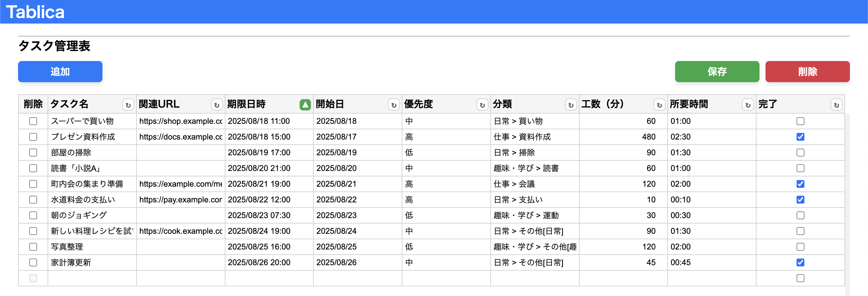Click the sort icon in 分類 column header
868x296 pixels.
coord(571,105)
